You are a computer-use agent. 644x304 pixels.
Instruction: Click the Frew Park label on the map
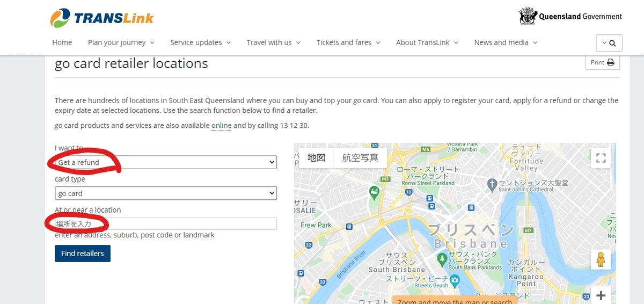(x=316, y=225)
